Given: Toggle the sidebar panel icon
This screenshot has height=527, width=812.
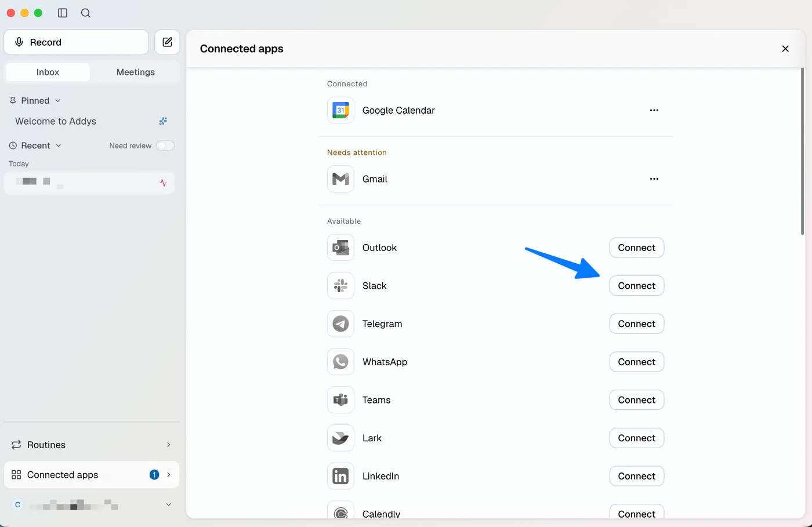Looking at the screenshot, I should (x=63, y=13).
